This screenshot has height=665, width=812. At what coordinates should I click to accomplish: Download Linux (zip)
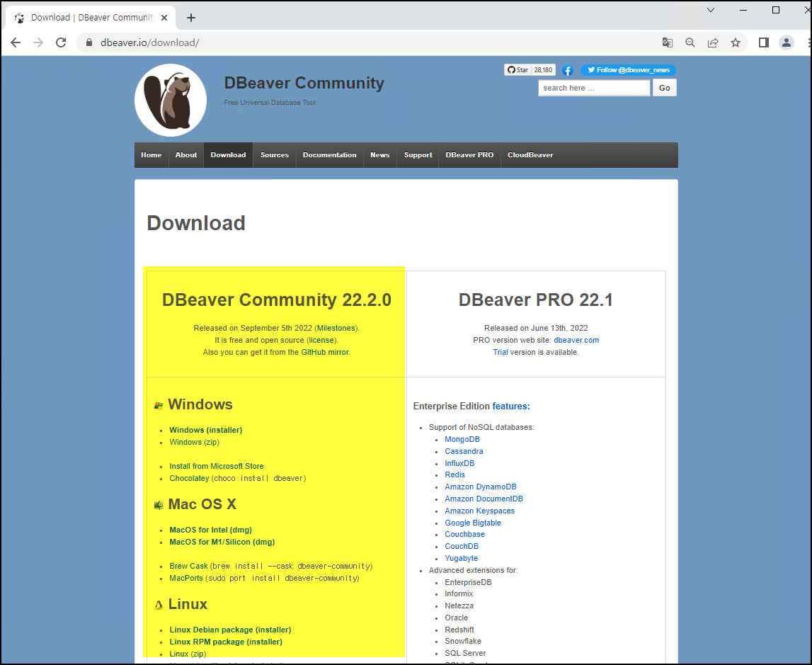(188, 654)
